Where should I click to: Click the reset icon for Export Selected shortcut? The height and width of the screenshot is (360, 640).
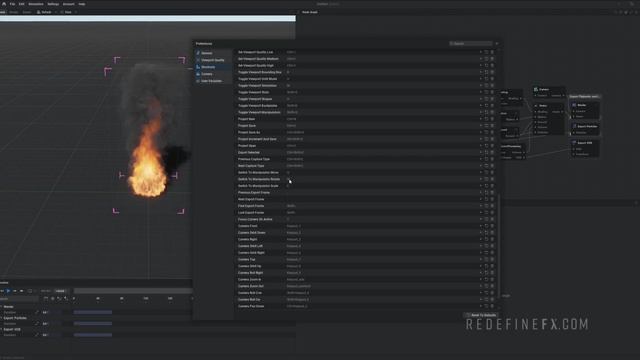[x=487, y=152]
